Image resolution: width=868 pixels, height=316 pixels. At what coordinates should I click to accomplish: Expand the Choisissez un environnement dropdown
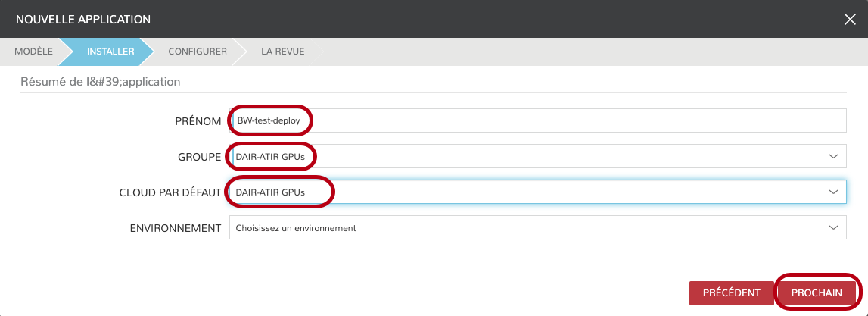coord(530,227)
